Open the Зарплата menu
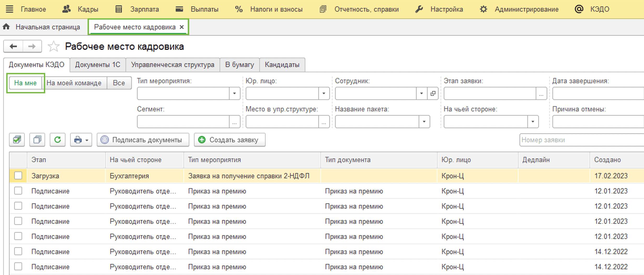 point(145,9)
